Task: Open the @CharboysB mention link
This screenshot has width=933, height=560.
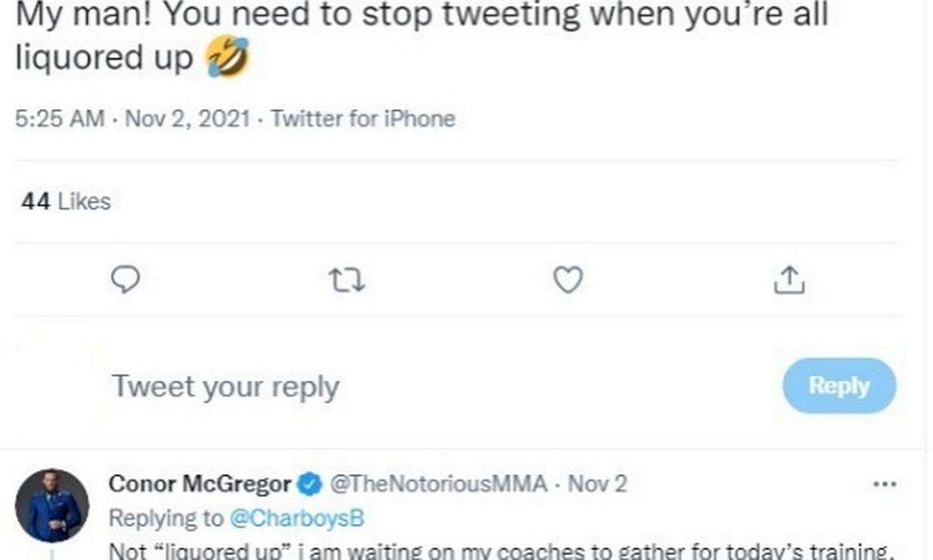Action: (x=296, y=518)
